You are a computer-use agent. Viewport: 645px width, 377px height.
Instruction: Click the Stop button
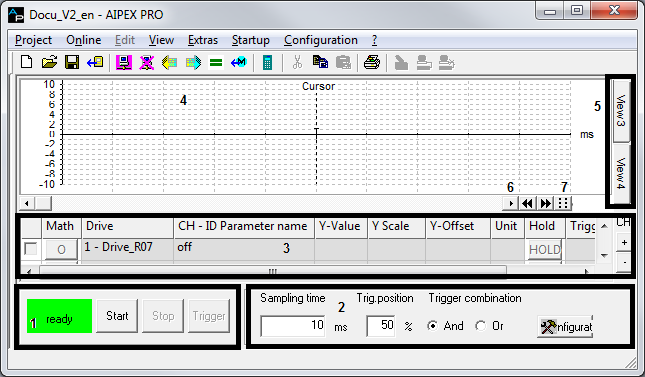(x=163, y=316)
